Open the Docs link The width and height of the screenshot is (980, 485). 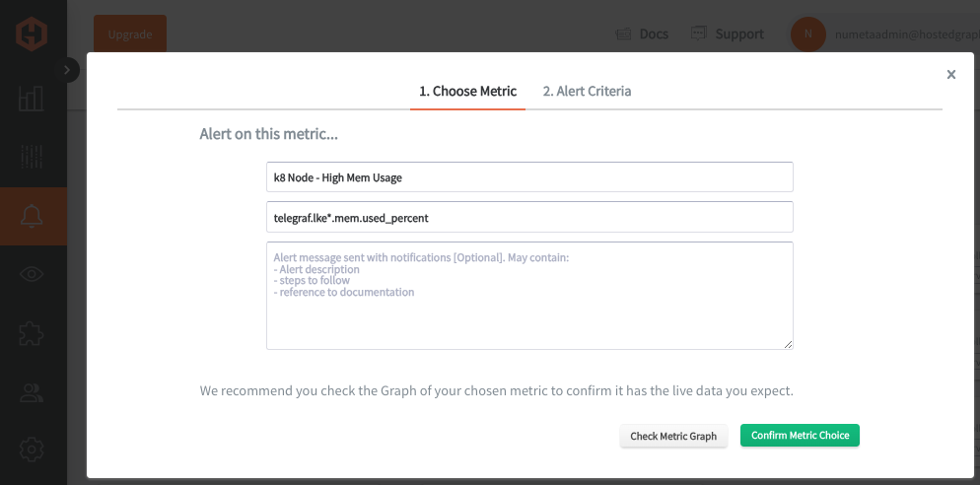pos(642,35)
